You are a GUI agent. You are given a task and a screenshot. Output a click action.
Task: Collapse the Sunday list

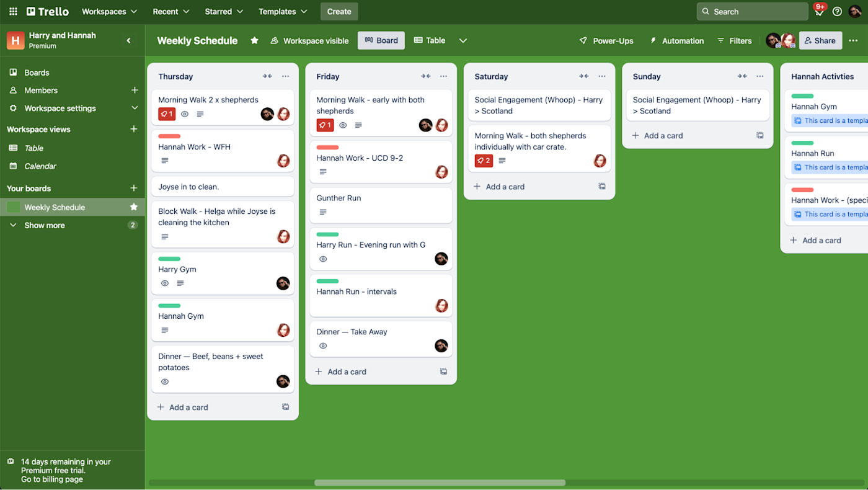pyautogui.click(x=742, y=76)
